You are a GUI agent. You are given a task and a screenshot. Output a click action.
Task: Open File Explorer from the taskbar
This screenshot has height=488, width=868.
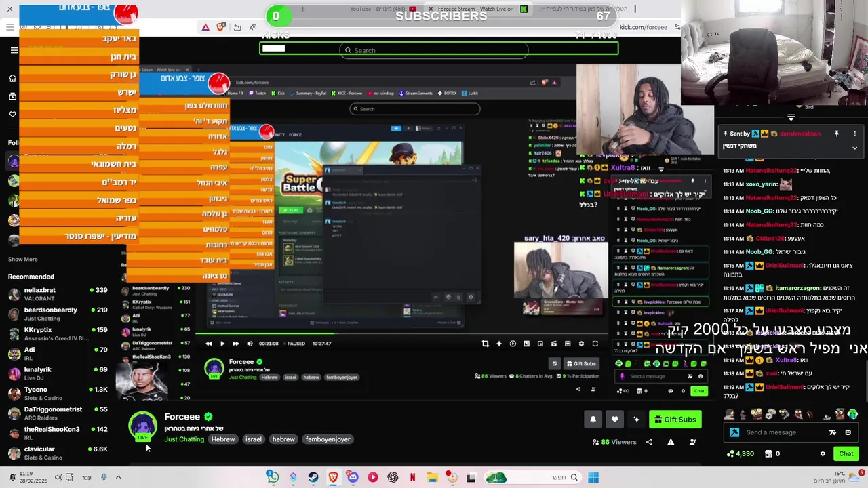(x=433, y=477)
